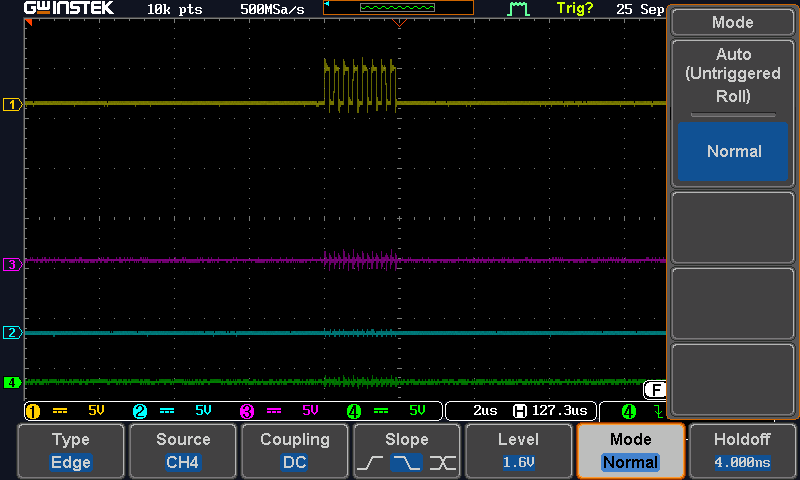Click the Edge trigger type value
The height and width of the screenshot is (480, 800).
pos(71,463)
